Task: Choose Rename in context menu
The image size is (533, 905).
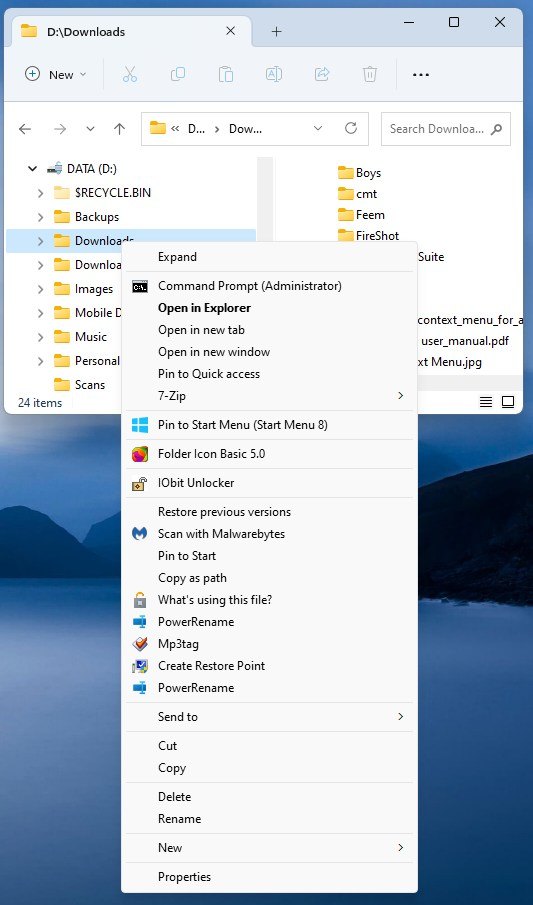Action: click(x=269, y=819)
